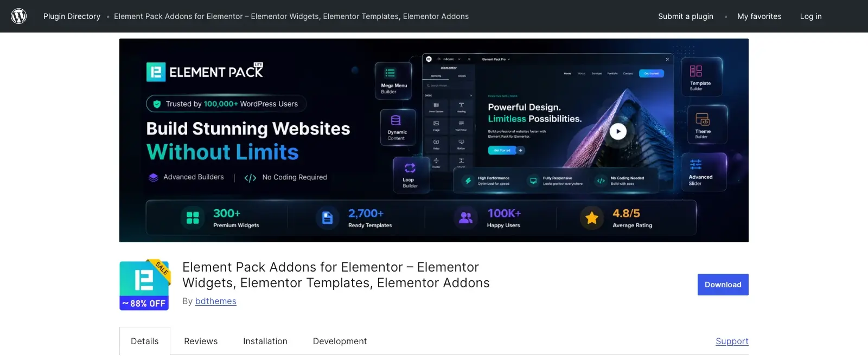868x361 pixels.
Task: Click the No Coding Required code icon
Action: 250,178
